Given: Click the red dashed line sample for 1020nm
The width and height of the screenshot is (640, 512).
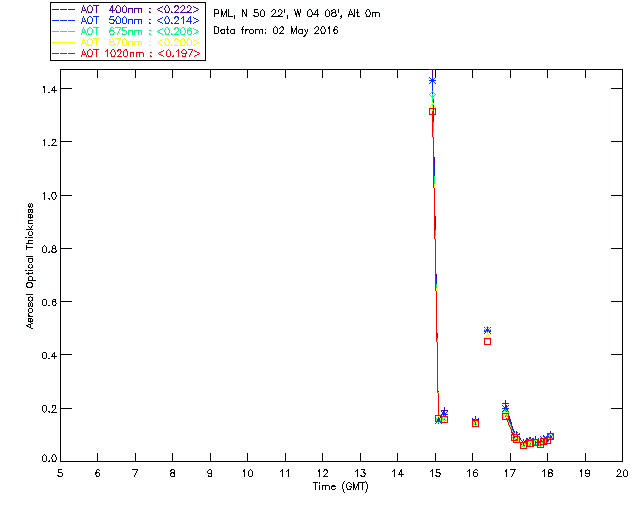Looking at the screenshot, I should tap(64, 53).
